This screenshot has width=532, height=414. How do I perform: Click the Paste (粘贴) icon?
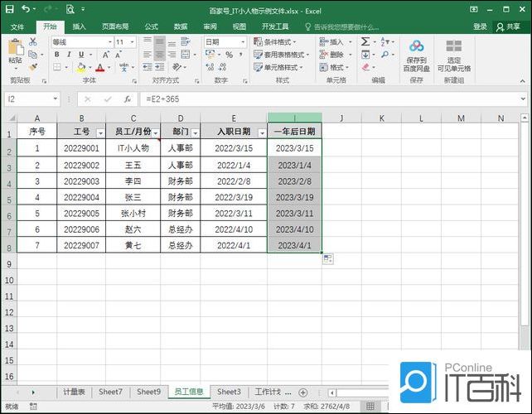[15, 50]
